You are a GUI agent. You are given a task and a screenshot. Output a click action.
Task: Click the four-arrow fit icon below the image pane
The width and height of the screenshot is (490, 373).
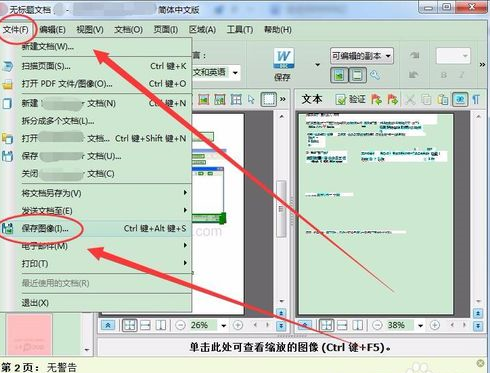tap(130, 325)
